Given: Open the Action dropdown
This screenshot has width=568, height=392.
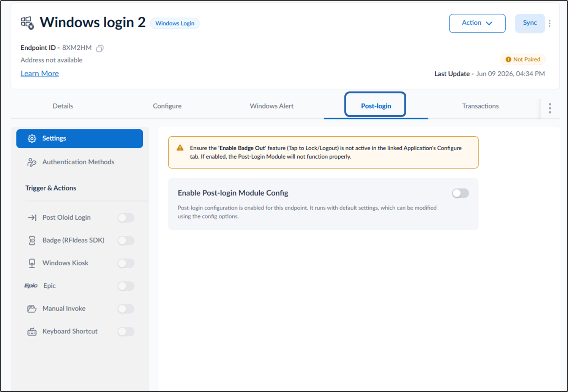Looking at the screenshot, I should pos(477,23).
